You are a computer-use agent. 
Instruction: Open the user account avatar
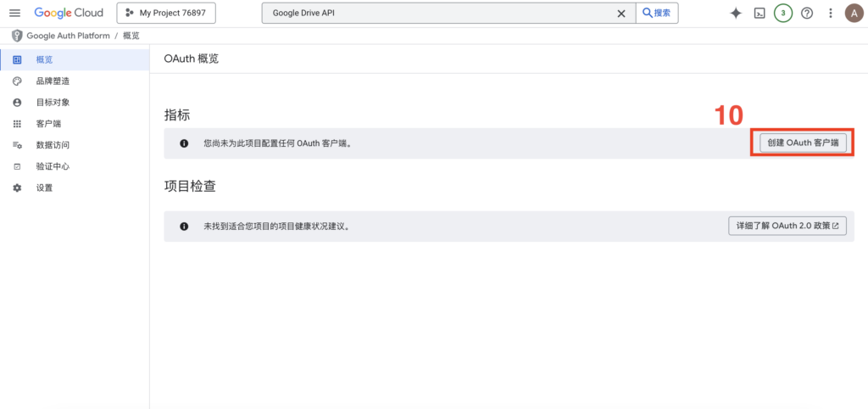[x=853, y=13]
